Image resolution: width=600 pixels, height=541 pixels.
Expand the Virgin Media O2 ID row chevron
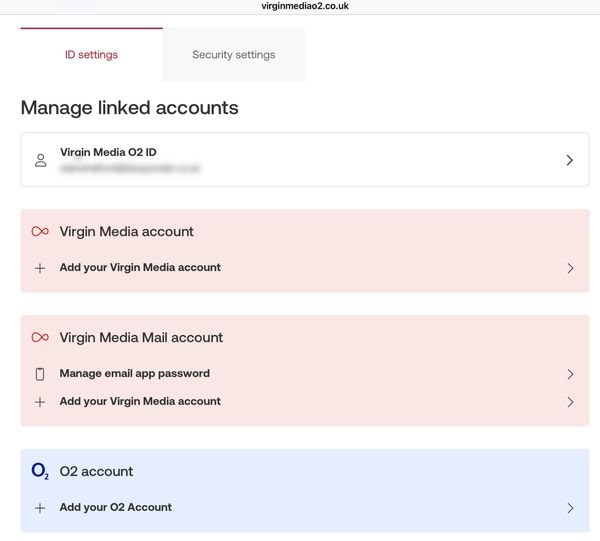point(569,160)
